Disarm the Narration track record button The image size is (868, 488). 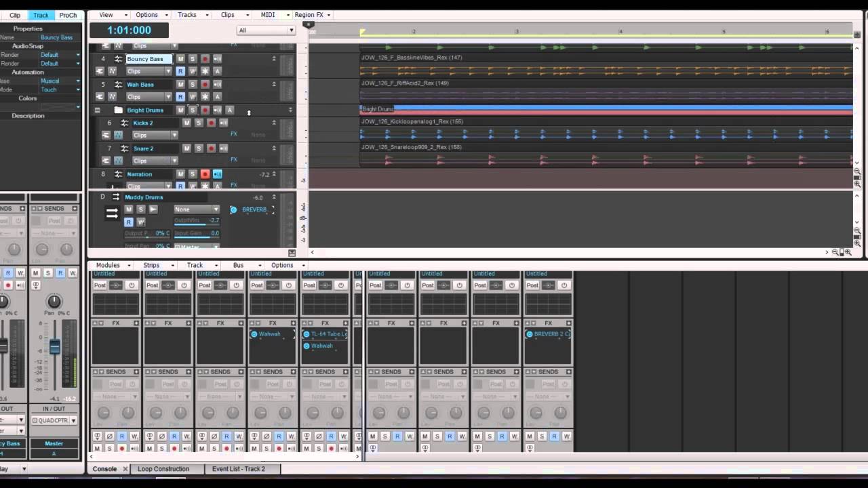click(205, 174)
